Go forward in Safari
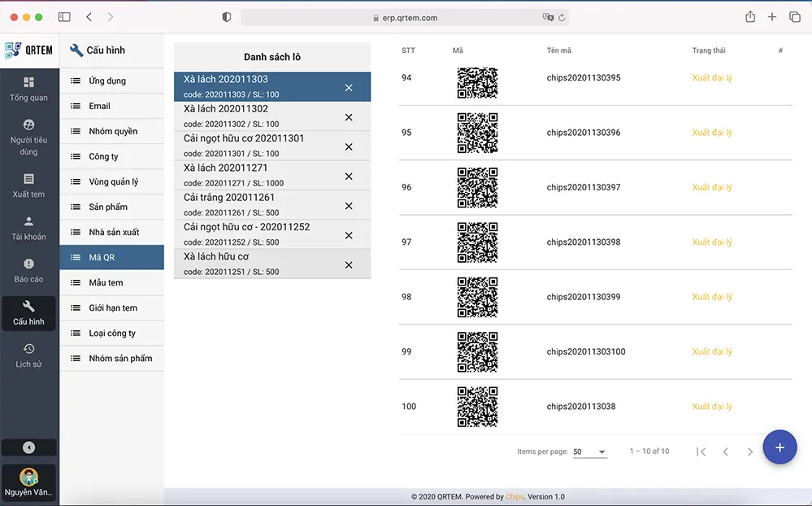Screen dimensions: 812x506 [111, 17]
